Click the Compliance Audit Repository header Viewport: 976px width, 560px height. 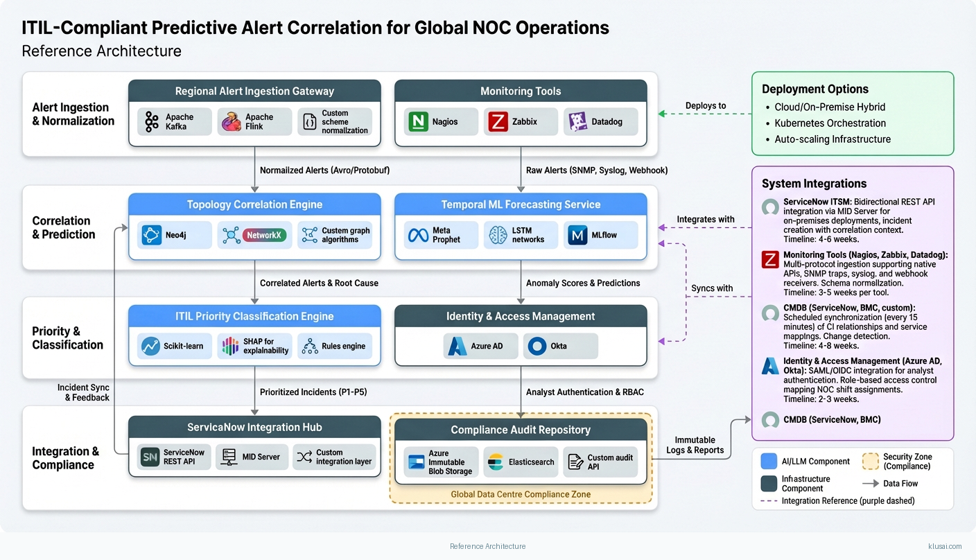pos(521,430)
